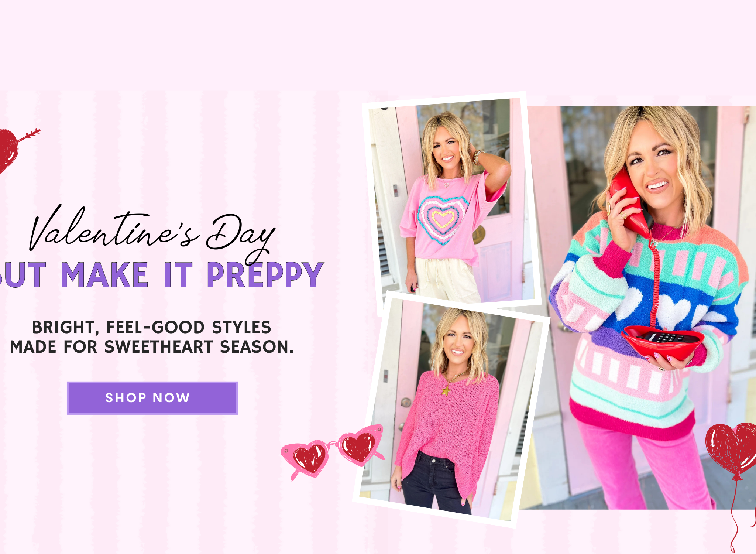Click the cream pants in top photo
756x554 pixels.
[x=447, y=280]
